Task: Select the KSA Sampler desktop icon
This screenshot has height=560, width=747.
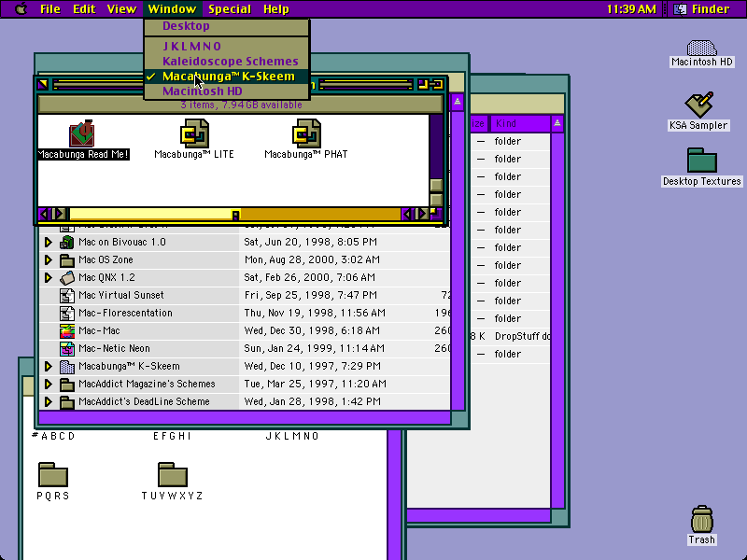Action: tap(698, 105)
